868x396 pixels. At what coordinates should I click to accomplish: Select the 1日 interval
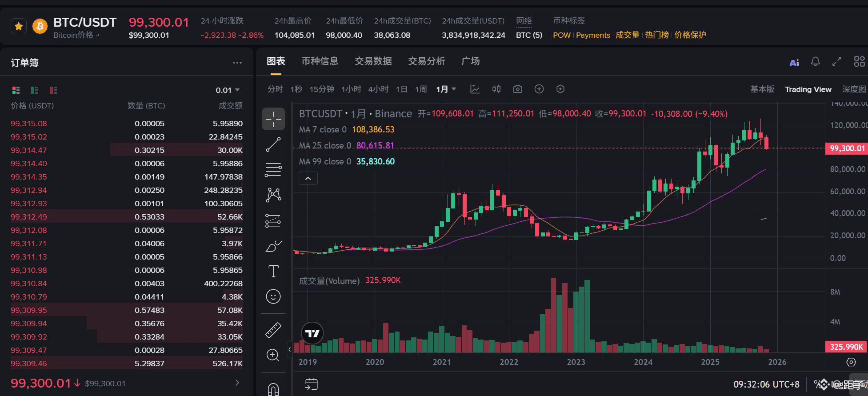pyautogui.click(x=401, y=89)
